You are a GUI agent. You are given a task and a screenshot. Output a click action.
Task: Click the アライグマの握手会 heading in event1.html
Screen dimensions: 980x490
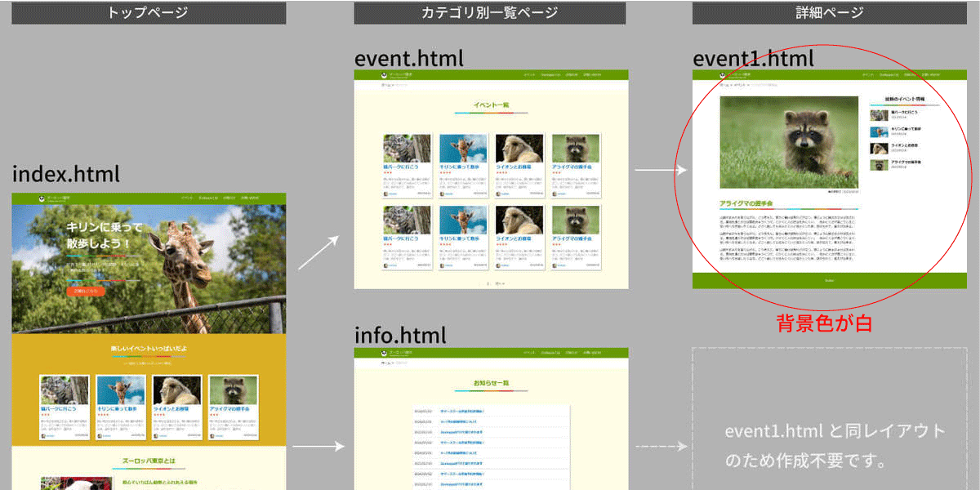[746, 203]
